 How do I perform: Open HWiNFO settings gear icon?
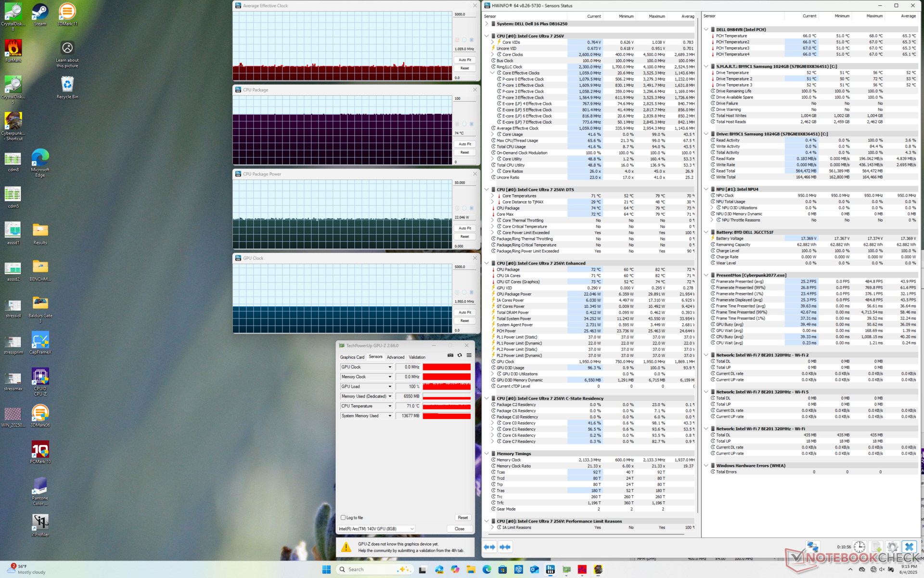[892, 547]
